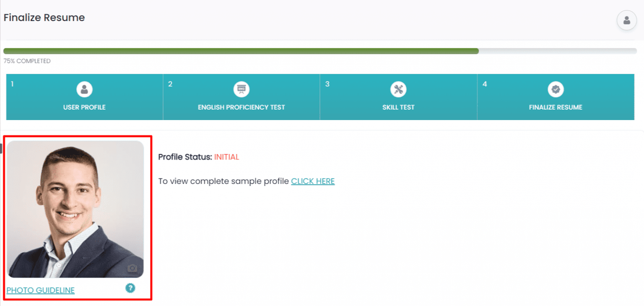Click the step number 2 label
Viewport: 644px width, 306px height.
click(x=170, y=84)
